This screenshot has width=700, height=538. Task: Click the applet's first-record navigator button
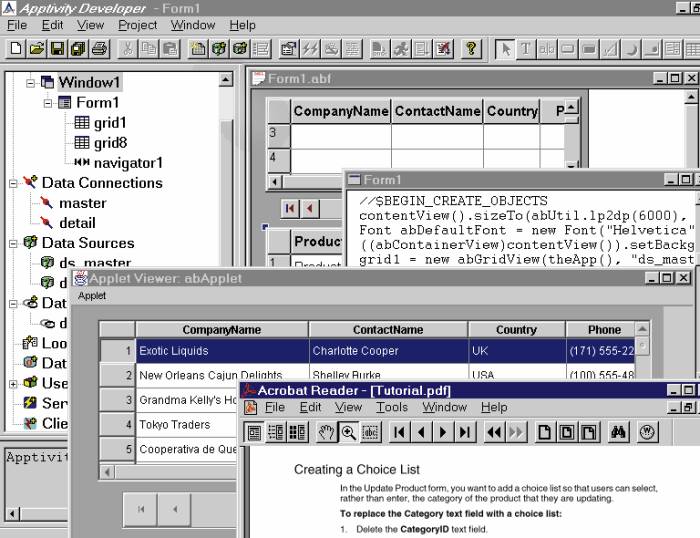(x=140, y=509)
